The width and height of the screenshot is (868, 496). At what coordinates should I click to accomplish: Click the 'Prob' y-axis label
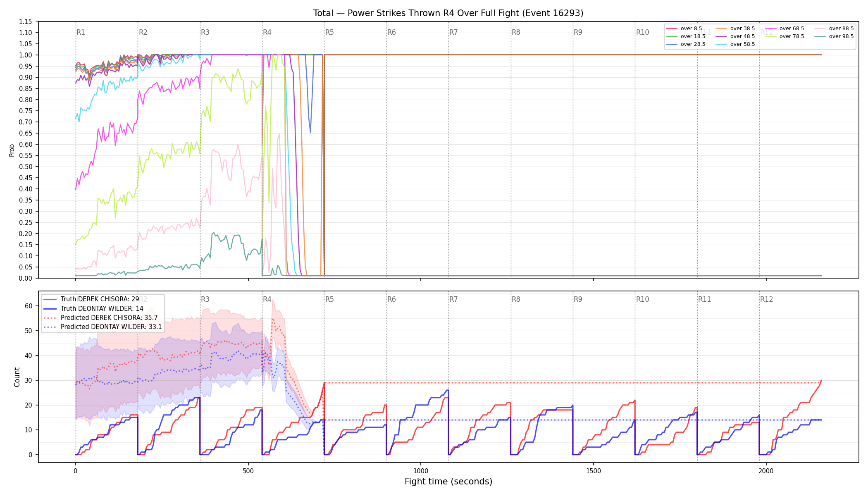pos(12,150)
